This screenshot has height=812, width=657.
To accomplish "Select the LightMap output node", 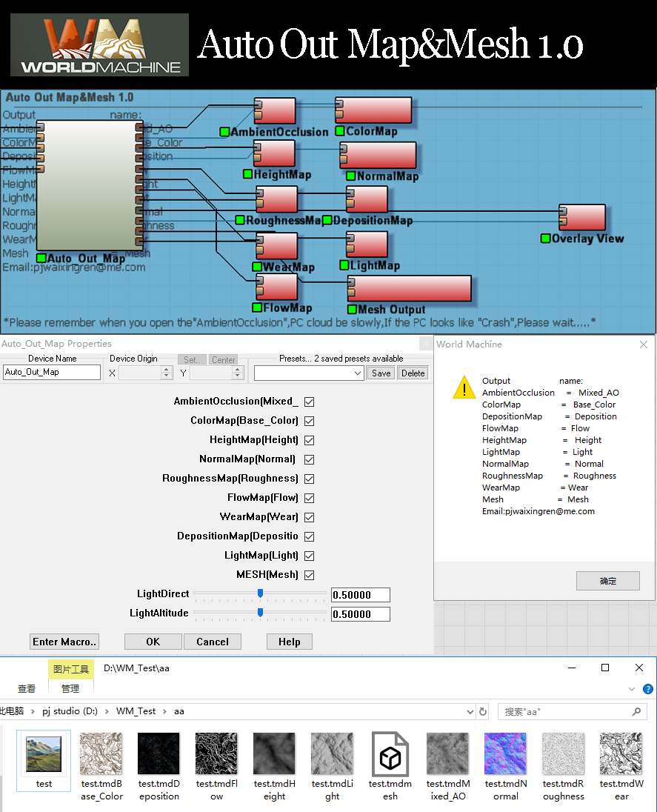I will [367, 244].
